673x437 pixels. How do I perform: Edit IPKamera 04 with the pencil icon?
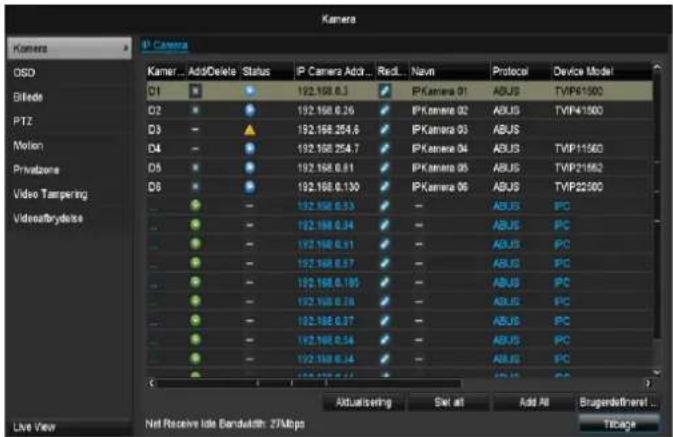(385, 149)
